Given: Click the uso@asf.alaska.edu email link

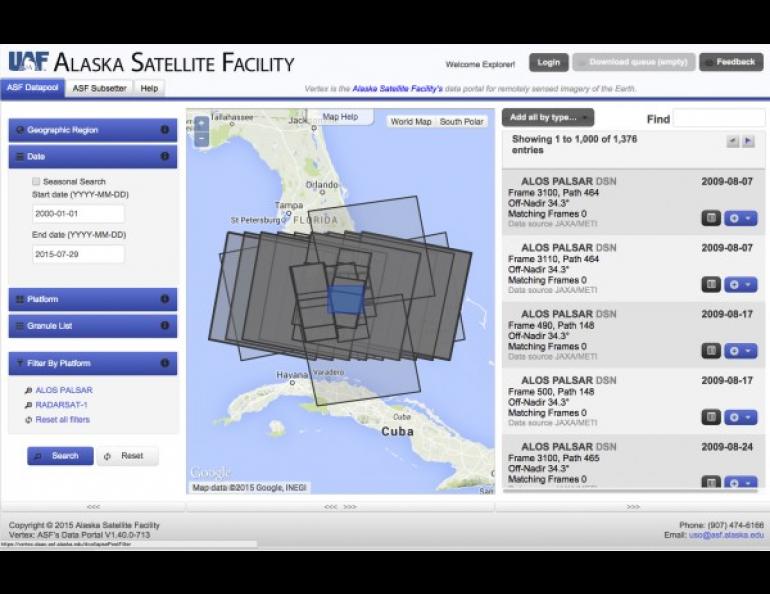Looking at the screenshot, I should point(726,535).
